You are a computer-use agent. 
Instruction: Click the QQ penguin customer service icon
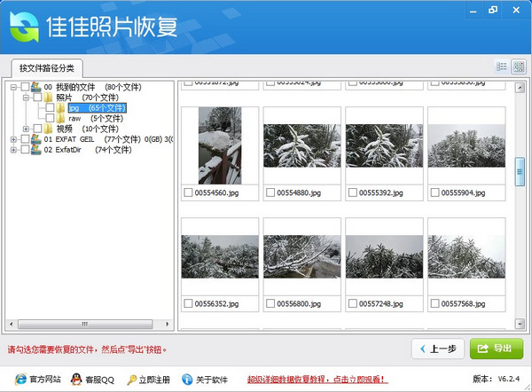pos(76,379)
